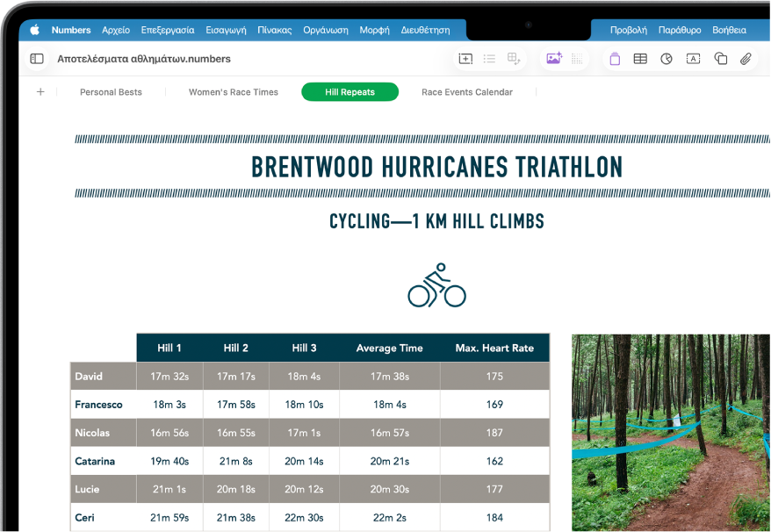771x532 pixels.
Task: Open the Προβολή menu
Action: (x=629, y=30)
